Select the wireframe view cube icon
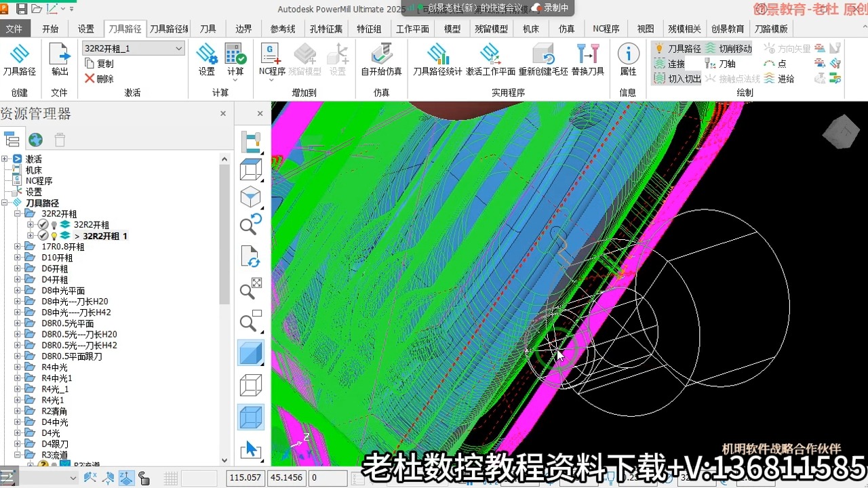868x488 pixels. coord(251,385)
